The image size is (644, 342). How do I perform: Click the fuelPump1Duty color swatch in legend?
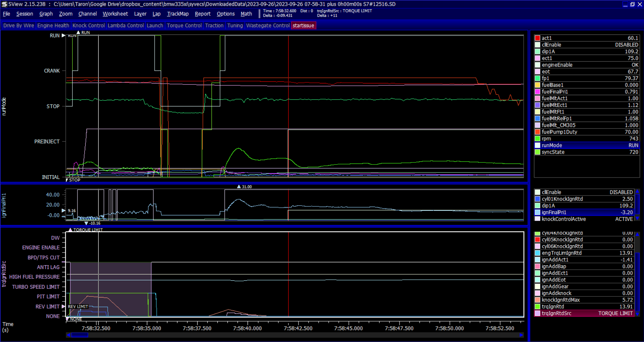click(x=537, y=132)
